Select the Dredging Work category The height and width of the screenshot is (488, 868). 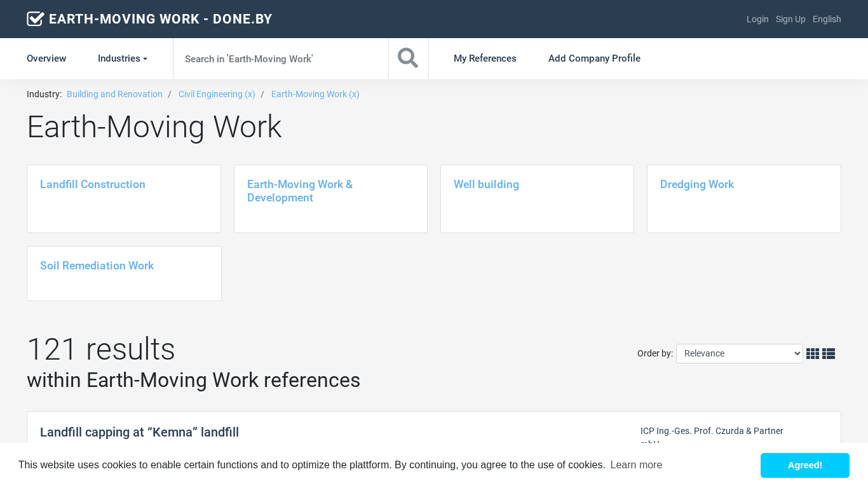point(696,184)
